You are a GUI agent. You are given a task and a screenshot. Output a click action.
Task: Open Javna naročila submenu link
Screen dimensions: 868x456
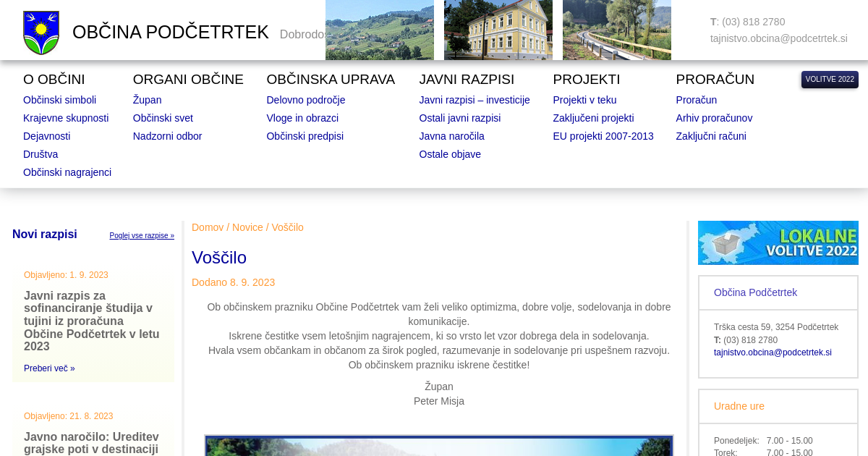451,136
